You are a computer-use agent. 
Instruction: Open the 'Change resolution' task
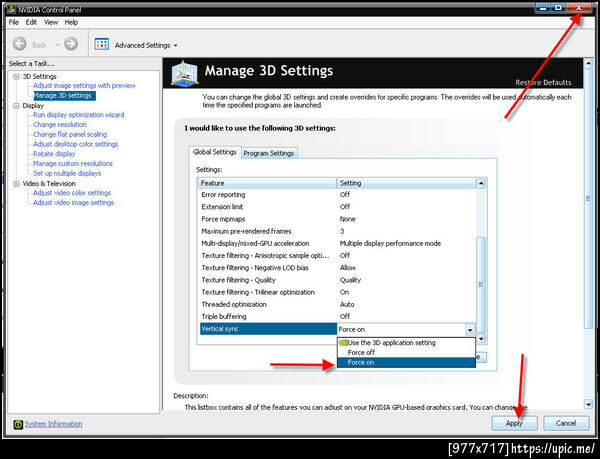click(60, 125)
